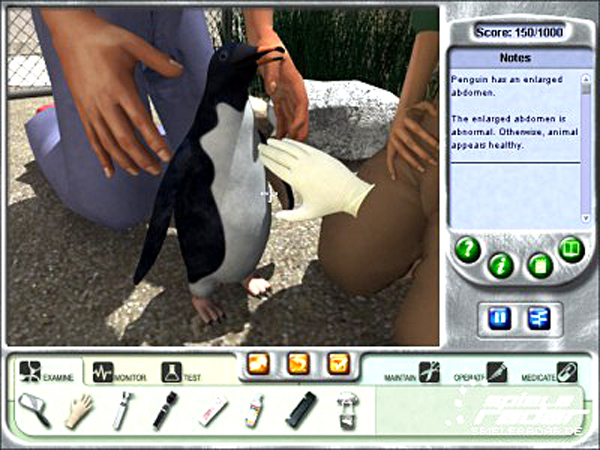Screen dimensions: 600x450
Task: Open the Test tab
Action: tap(182, 373)
